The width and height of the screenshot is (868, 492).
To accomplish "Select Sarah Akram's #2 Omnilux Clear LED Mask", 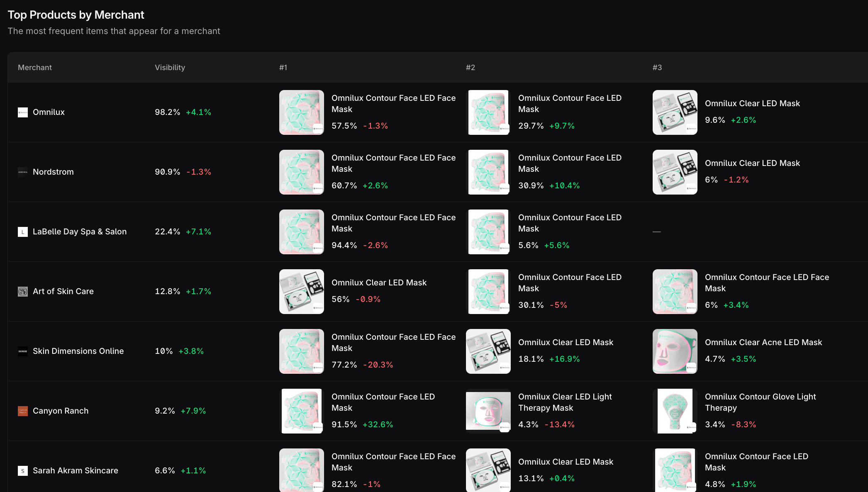I will click(x=565, y=462).
